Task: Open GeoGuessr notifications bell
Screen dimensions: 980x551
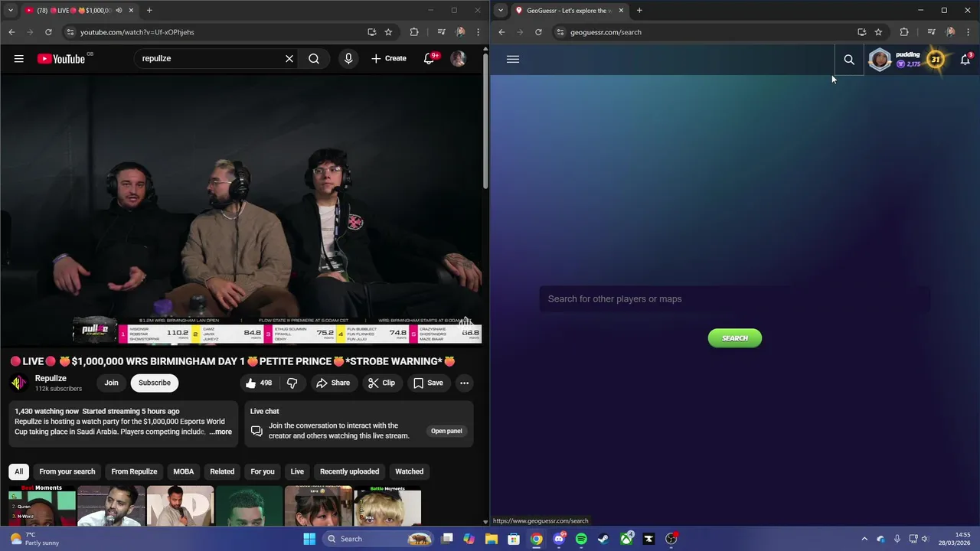Action: [x=965, y=60]
